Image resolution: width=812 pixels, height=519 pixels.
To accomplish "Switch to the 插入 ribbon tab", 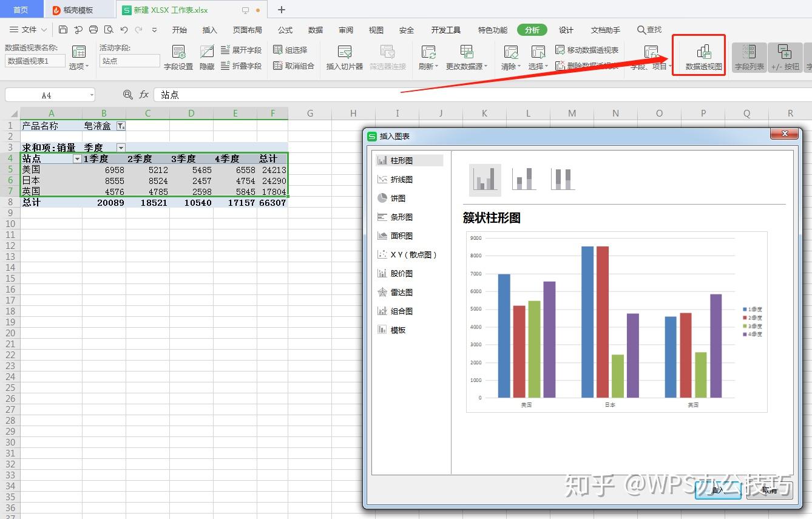I will 209,30.
